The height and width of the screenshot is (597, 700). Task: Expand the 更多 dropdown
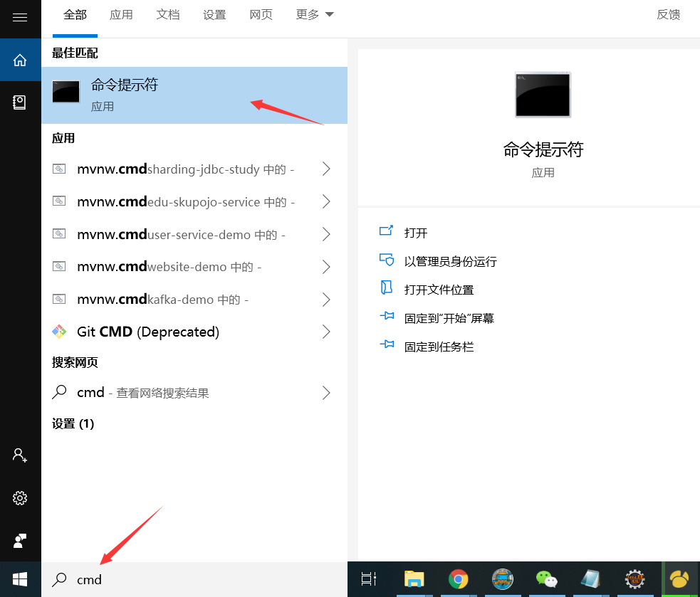[314, 14]
